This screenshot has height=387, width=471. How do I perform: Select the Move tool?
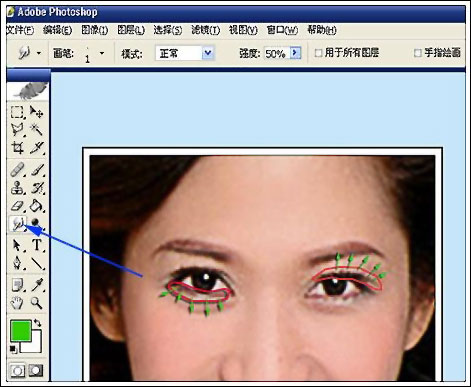[36, 112]
